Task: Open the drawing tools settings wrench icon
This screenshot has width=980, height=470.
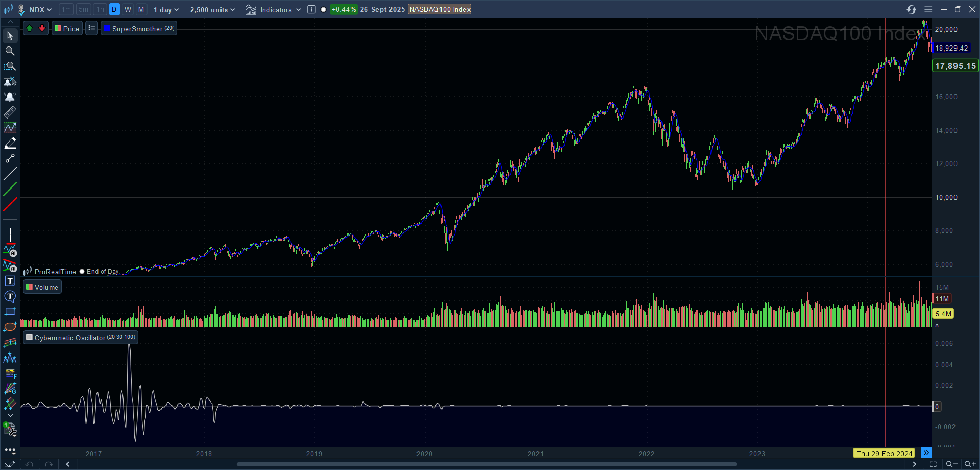Action: click(10, 430)
